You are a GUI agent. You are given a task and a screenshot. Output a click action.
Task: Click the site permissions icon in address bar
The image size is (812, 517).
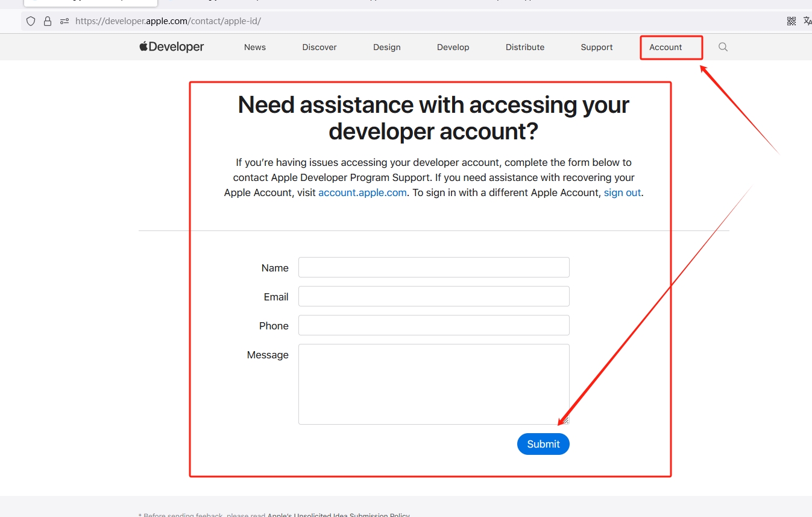[x=65, y=21]
